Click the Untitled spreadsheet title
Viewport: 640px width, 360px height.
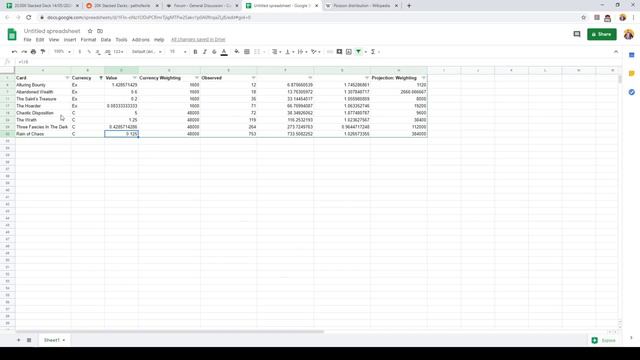coord(52,31)
